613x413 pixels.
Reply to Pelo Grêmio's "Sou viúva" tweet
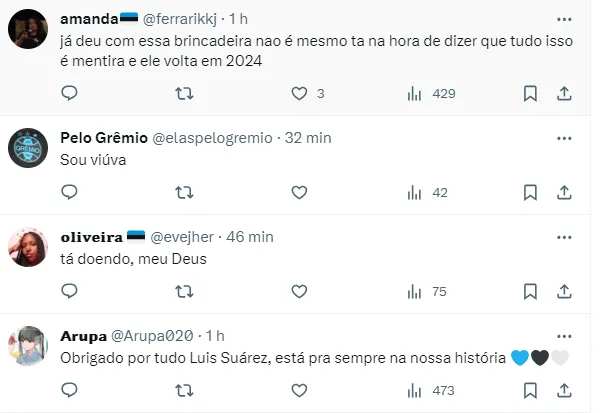[x=69, y=192]
